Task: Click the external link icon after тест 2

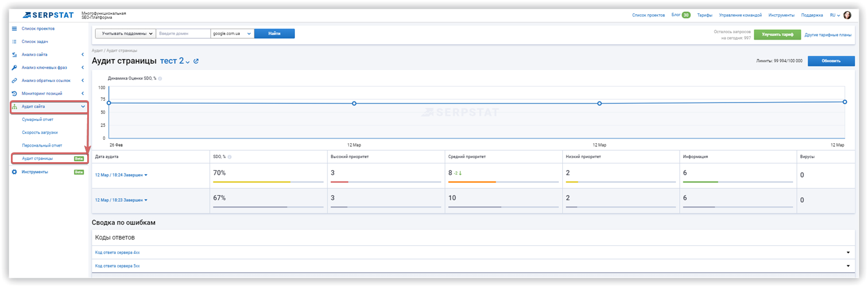Action: click(x=196, y=61)
